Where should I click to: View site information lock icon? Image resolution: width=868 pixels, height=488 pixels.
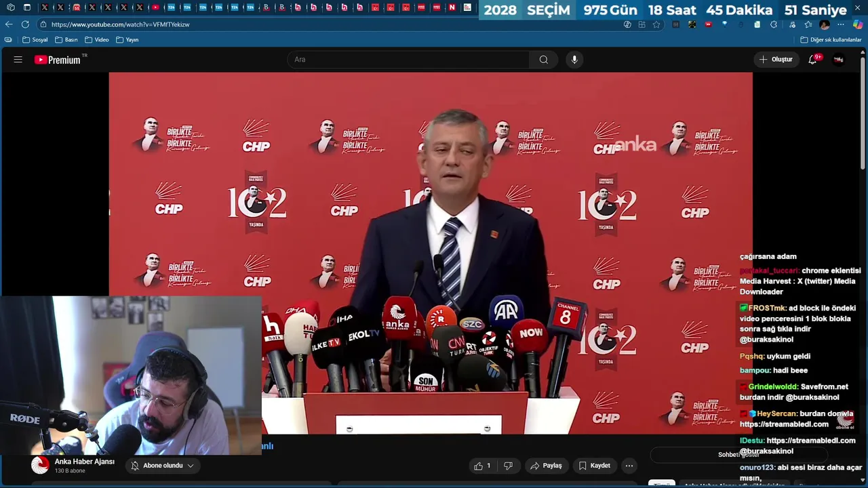(x=43, y=24)
